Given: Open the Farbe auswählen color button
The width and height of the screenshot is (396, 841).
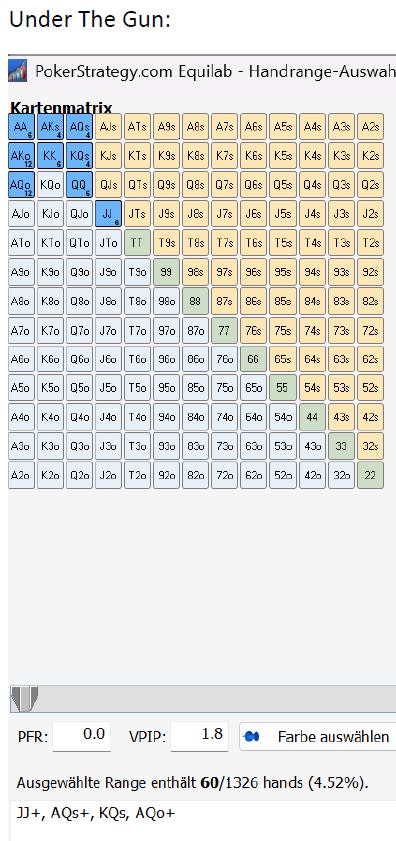Looking at the screenshot, I should pos(318,736).
